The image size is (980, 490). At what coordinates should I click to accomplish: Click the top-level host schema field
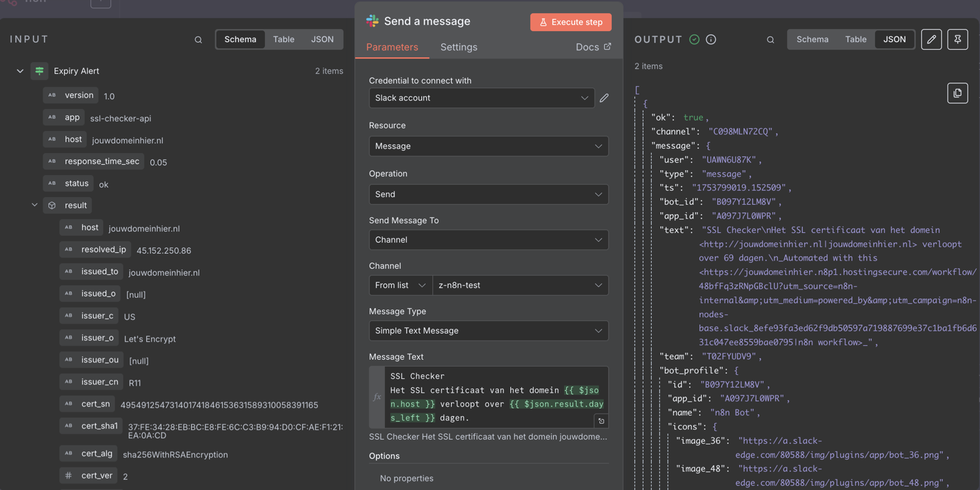[x=65, y=139]
